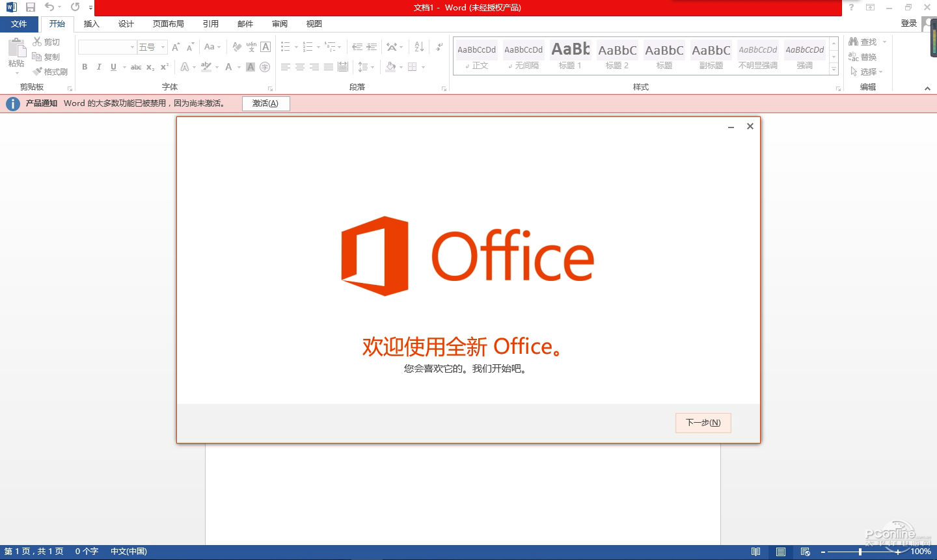Image resolution: width=937 pixels, height=560 pixels.
Task: Click the Multilevel List icon
Action: tap(330, 47)
